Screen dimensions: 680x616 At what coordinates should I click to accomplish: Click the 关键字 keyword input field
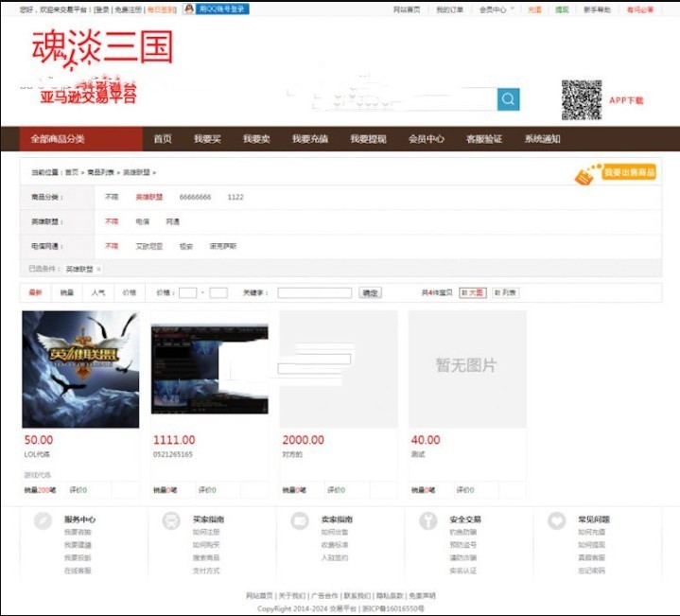pyautogui.click(x=315, y=293)
